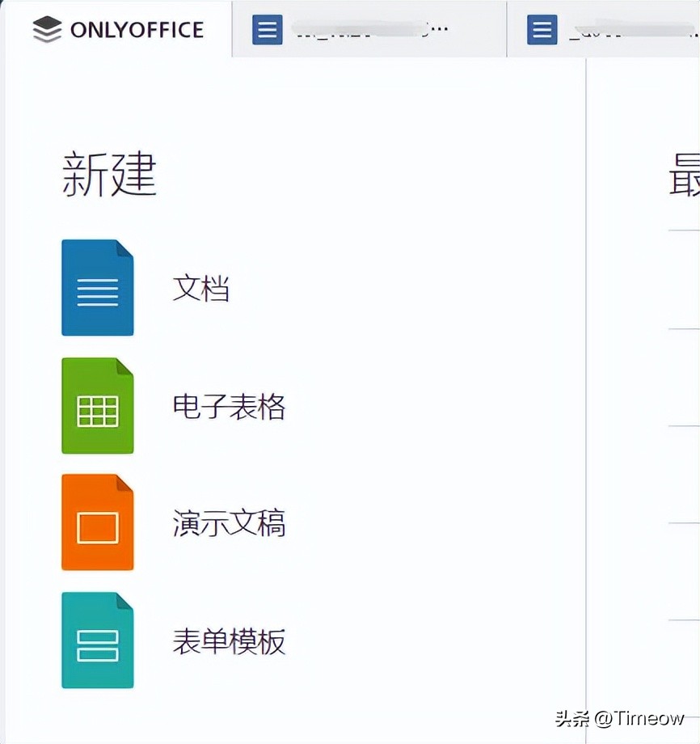Click the blue document icon on first tab
The height and width of the screenshot is (744, 700).
266,29
